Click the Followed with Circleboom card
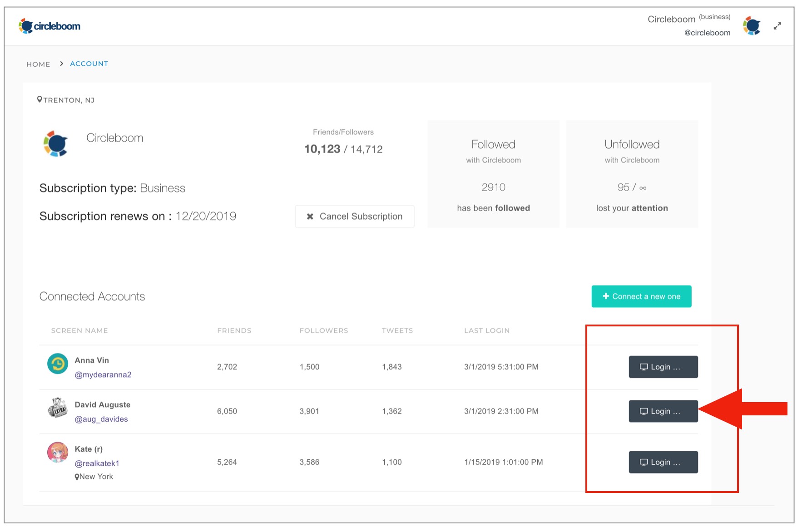Viewport: 802px width, 532px height. [x=493, y=174]
